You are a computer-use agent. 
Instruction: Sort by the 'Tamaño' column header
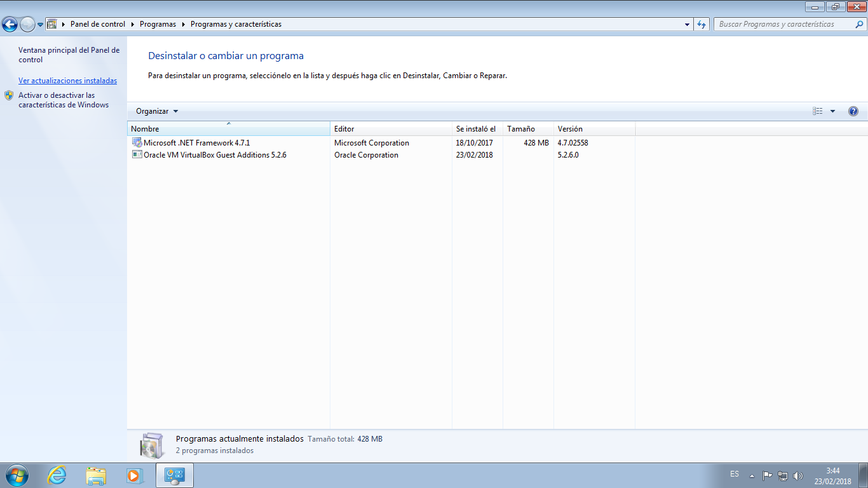point(528,129)
